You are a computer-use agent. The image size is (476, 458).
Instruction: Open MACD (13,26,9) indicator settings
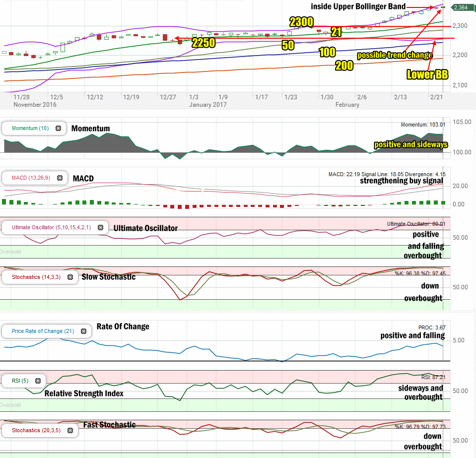pyautogui.click(x=31, y=178)
